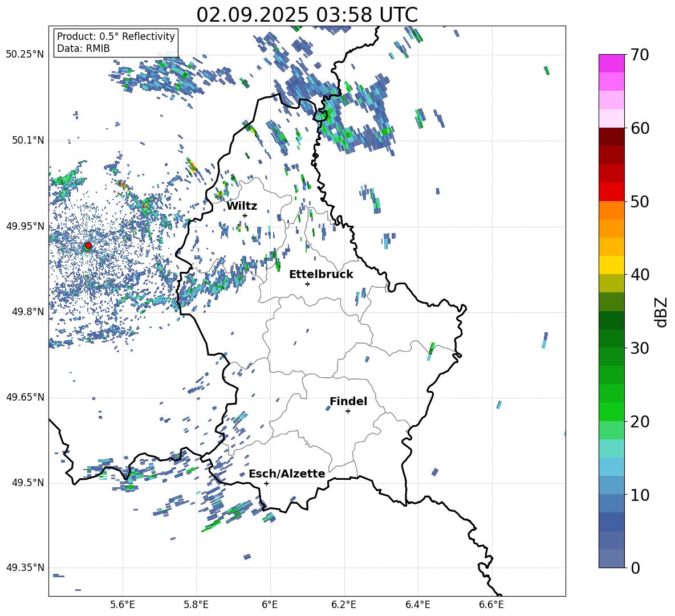Click the 02.09.2025 03:58 UTC title

point(307,15)
